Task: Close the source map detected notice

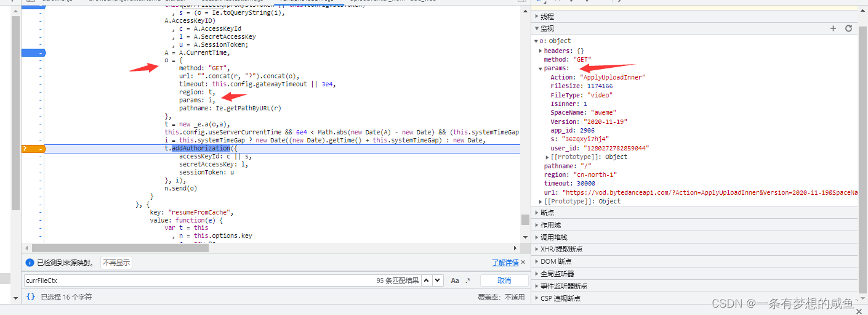Action: click(x=523, y=263)
